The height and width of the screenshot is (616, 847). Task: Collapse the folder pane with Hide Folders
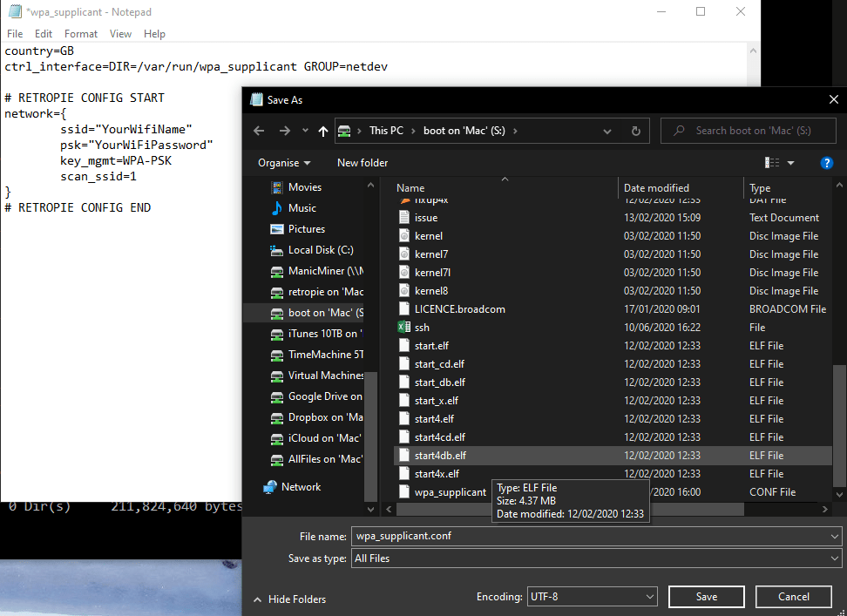tap(289, 599)
